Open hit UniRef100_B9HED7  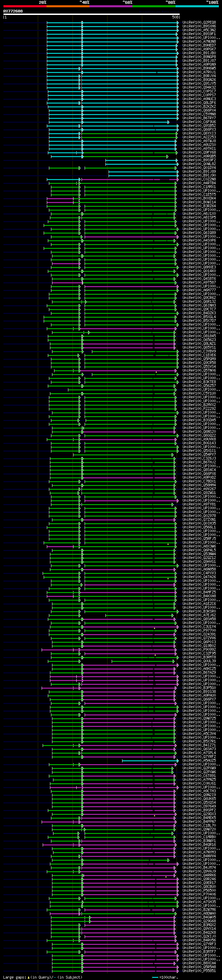(199, 45)
